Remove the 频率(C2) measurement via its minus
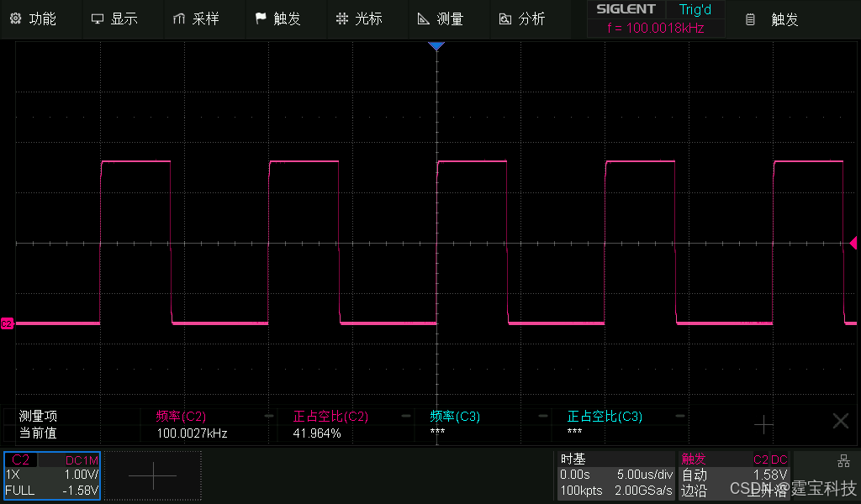The image size is (861, 504). pos(269,417)
